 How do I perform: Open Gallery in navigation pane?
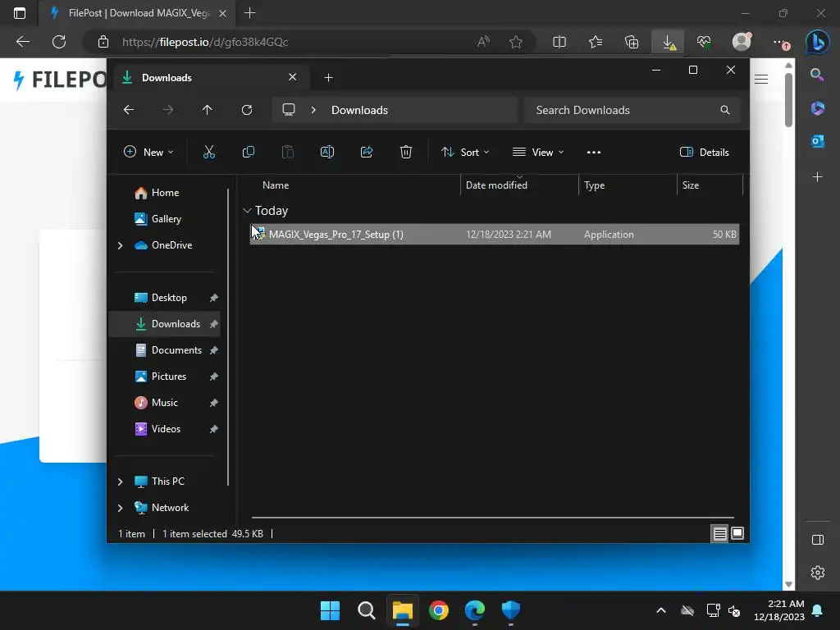165,219
